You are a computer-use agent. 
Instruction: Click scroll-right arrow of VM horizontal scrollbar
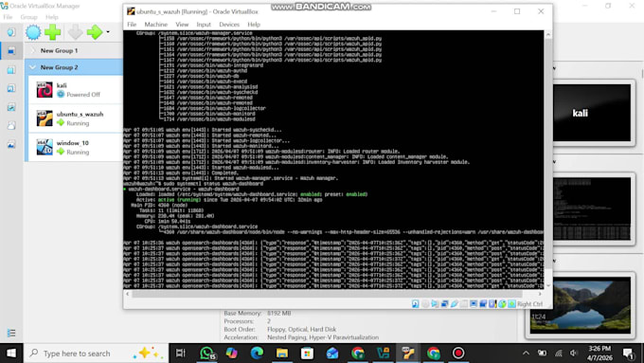point(540,294)
